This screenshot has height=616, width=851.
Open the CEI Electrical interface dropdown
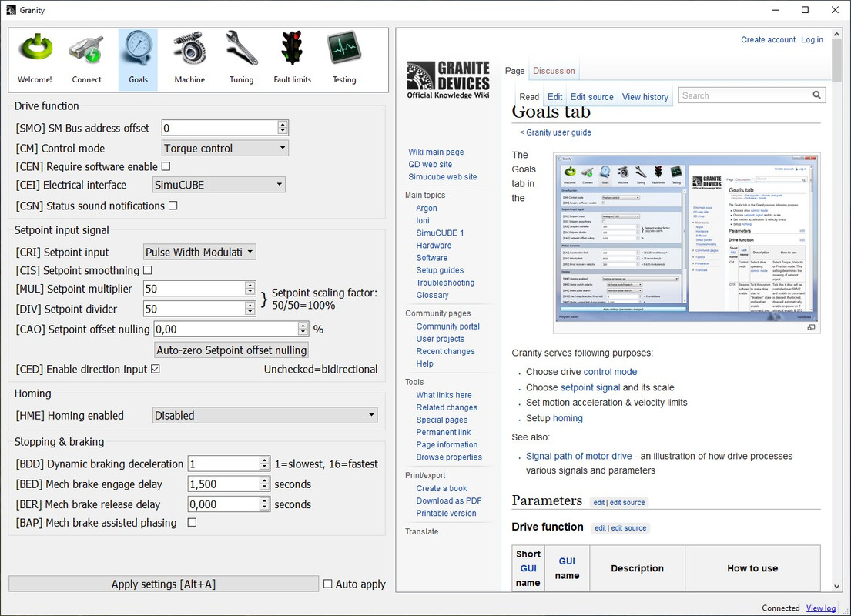[x=219, y=185]
